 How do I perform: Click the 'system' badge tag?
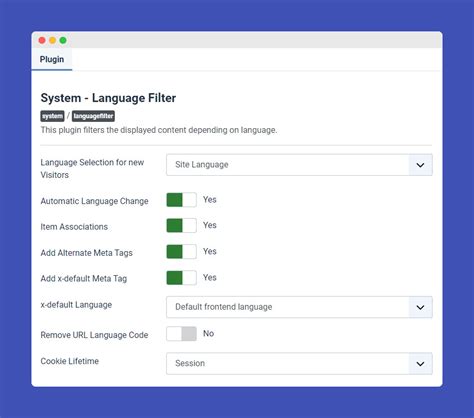click(52, 116)
